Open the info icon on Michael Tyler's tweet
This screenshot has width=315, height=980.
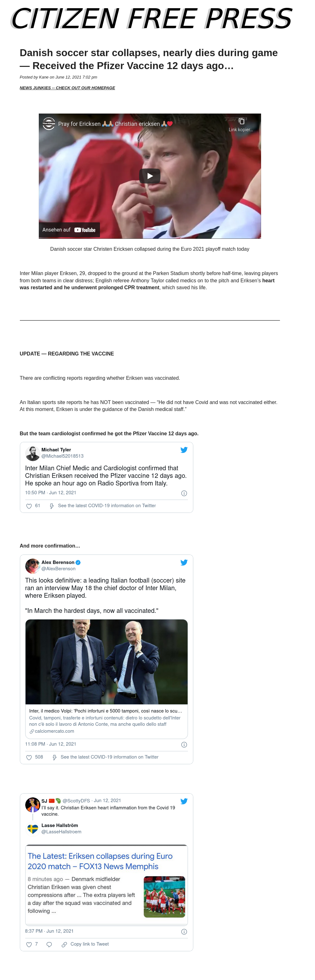[184, 493]
